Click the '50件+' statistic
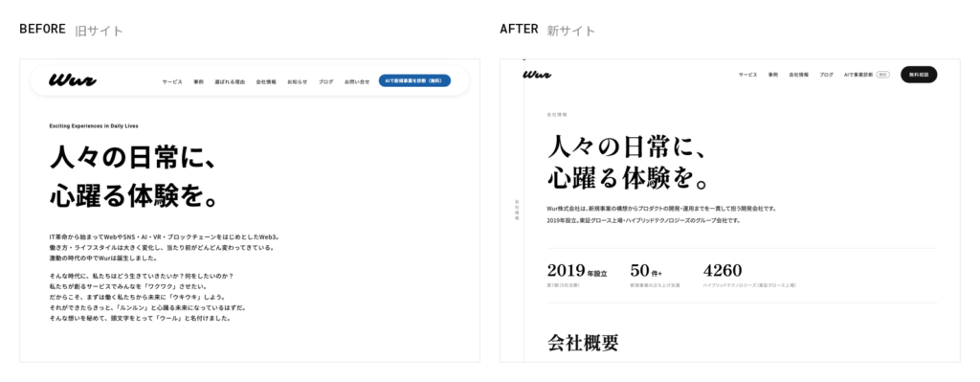Viewport: 980px width, 382px height. [646, 271]
